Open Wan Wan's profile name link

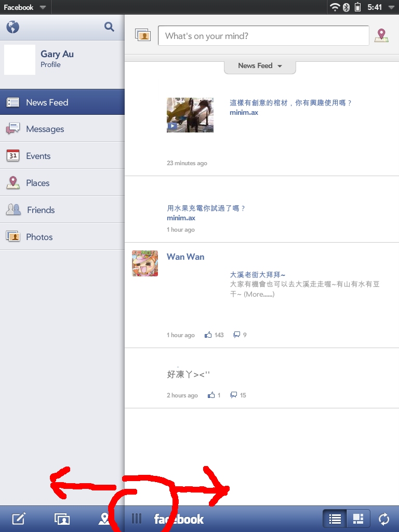pos(185,257)
